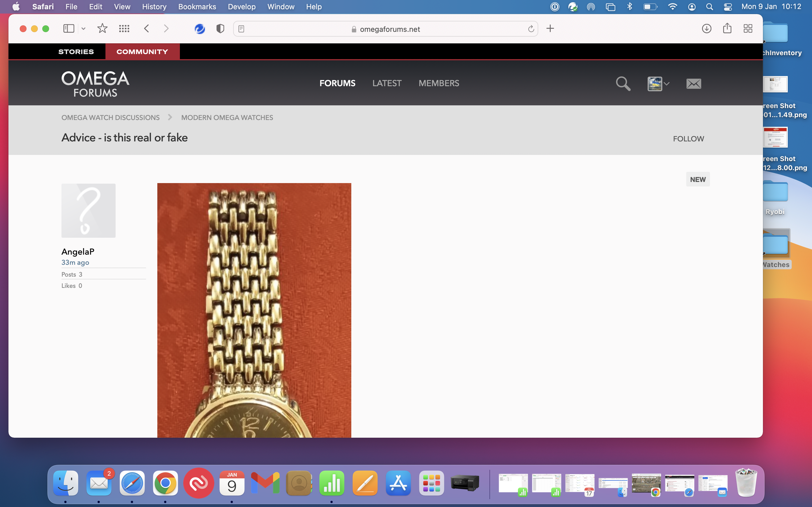Open macOS Control Center toggles icon
This screenshot has height=507, width=812.
[728, 7]
